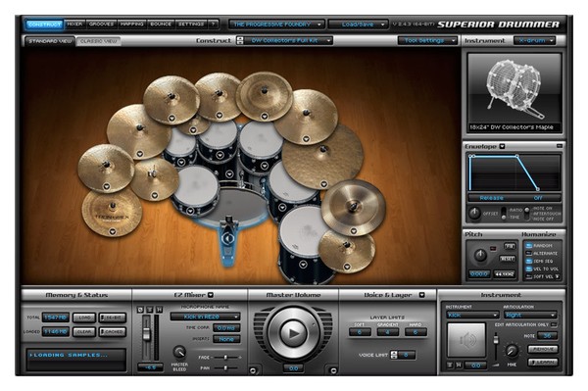The image size is (588, 391).
Task: Toggle the Note On/Aftertouch/Note Off switch
Action: (x=527, y=214)
